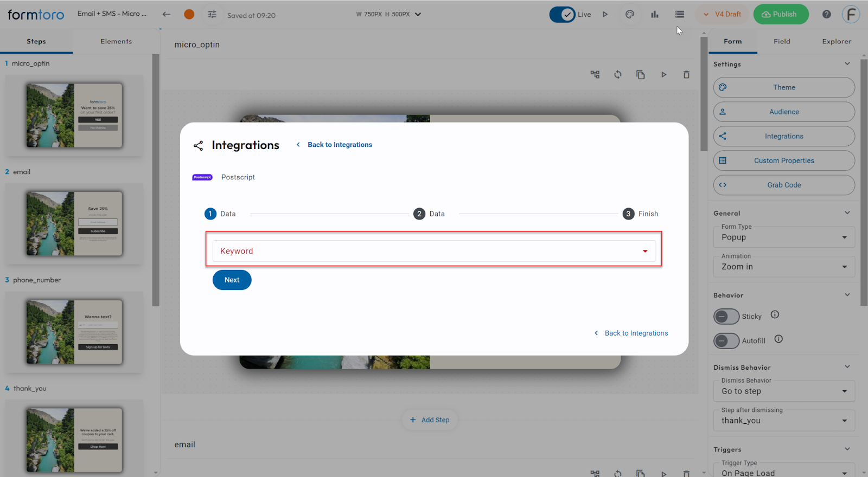The height and width of the screenshot is (477, 868).
Task: Click bottom Back to Integrations link
Action: [x=631, y=333]
